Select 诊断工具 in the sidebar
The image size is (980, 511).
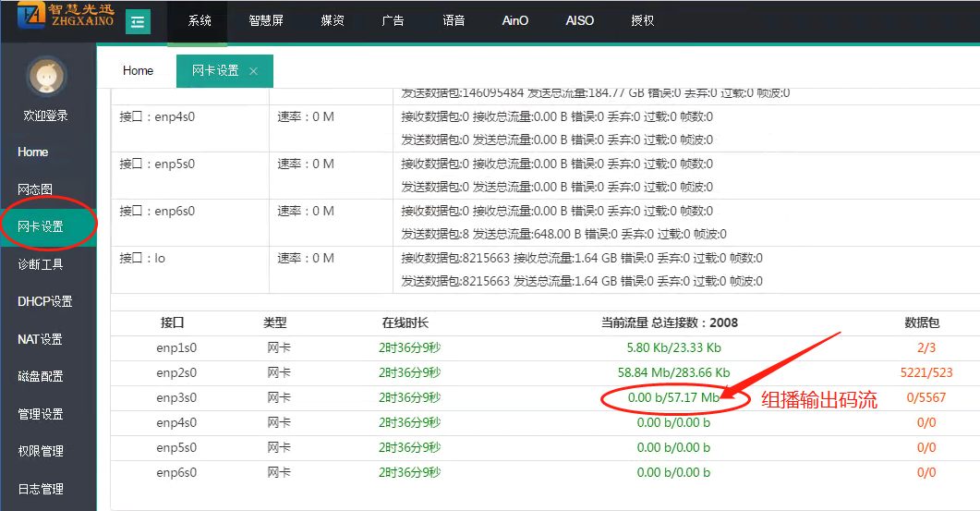point(41,264)
